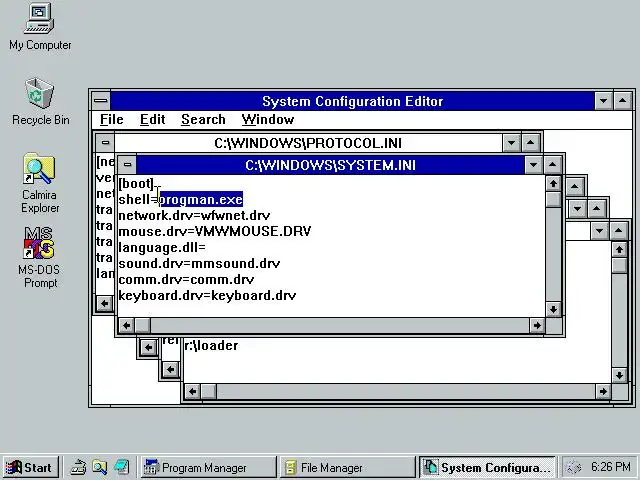Select the Calmira Explorer shortcut icon
640x480 pixels.
pos(40,183)
